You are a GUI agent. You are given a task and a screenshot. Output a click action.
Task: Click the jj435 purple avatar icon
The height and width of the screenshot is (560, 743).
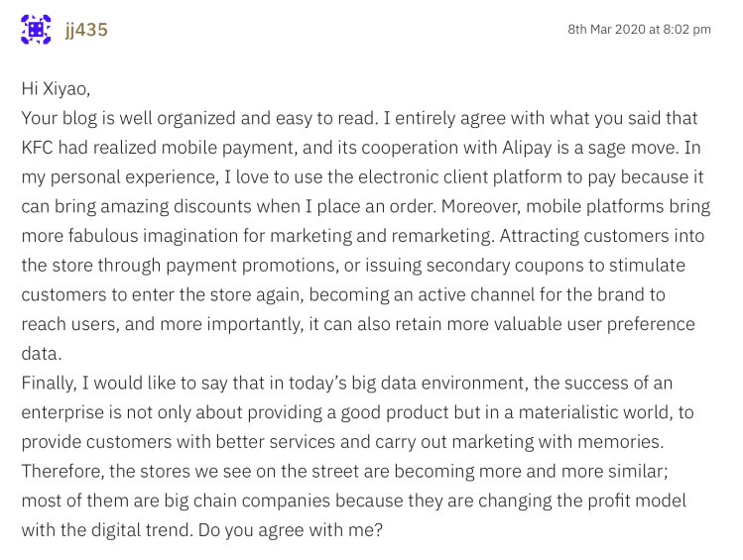pyautogui.click(x=36, y=30)
